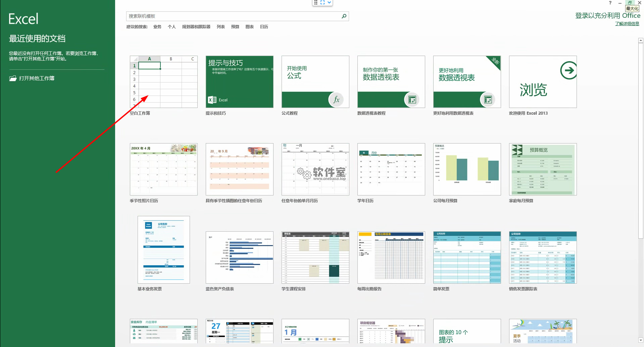Expand the small chevron at top center
The height and width of the screenshot is (347, 644).
(x=330, y=2)
